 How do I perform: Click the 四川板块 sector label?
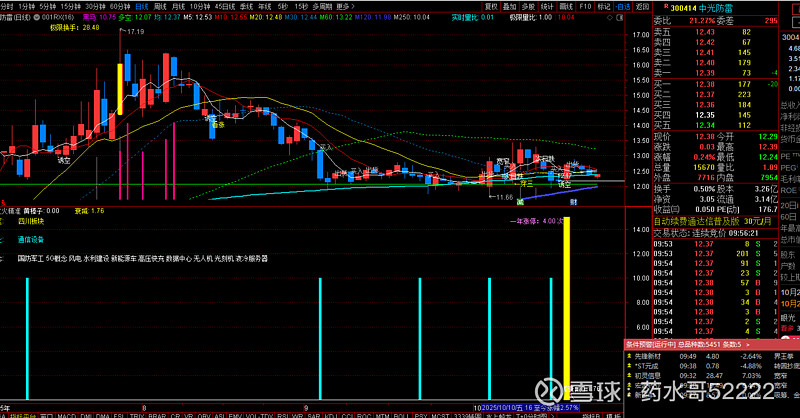(31, 222)
